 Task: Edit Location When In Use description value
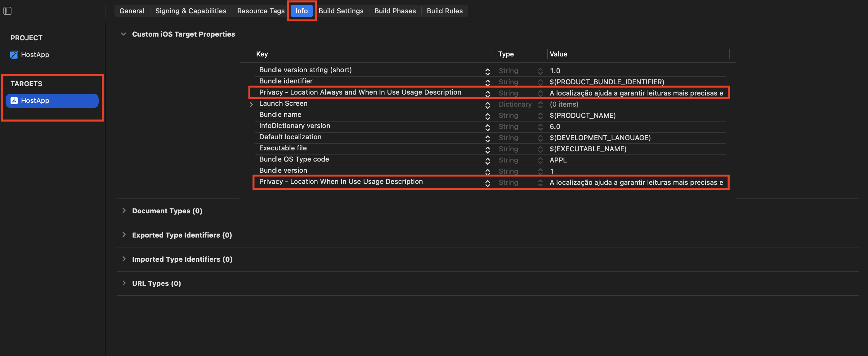click(x=636, y=182)
